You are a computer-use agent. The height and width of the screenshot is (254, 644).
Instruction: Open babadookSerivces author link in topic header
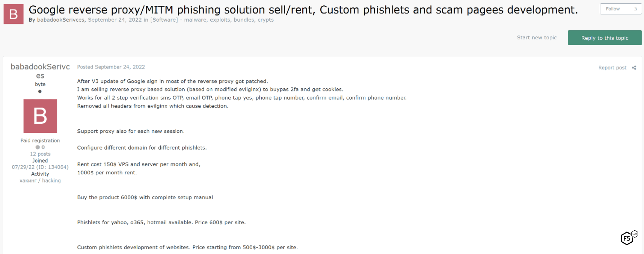pos(61,20)
